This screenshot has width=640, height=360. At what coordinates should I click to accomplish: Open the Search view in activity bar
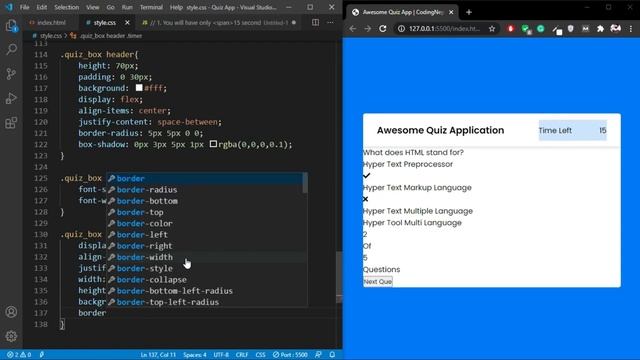click(x=11, y=50)
